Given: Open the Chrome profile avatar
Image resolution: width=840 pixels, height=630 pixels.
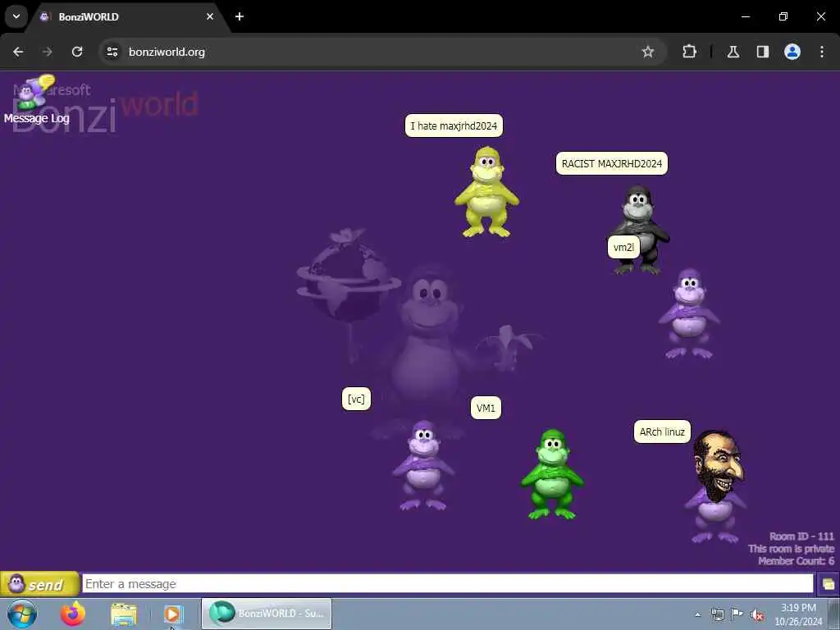Looking at the screenshot, I should (x=792, y=52).
